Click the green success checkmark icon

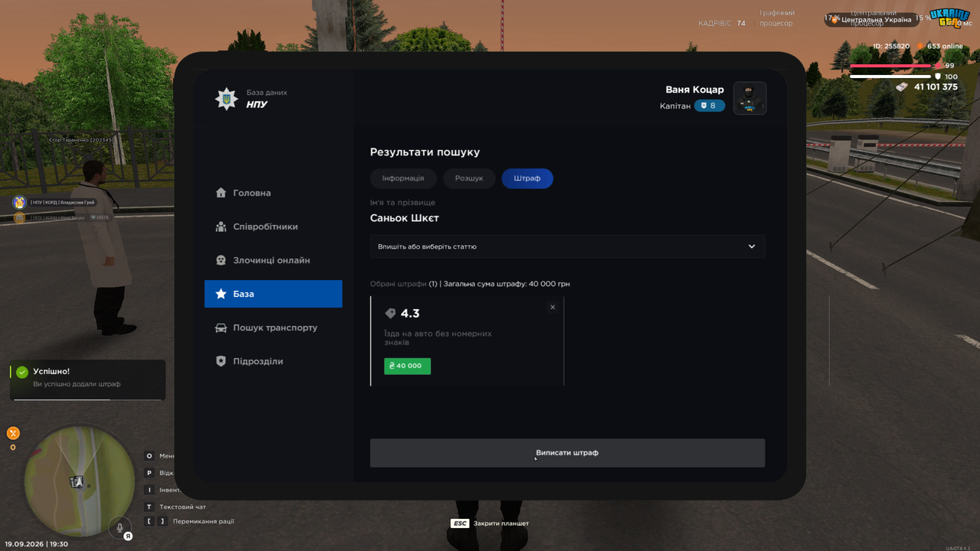click(22, 372)
